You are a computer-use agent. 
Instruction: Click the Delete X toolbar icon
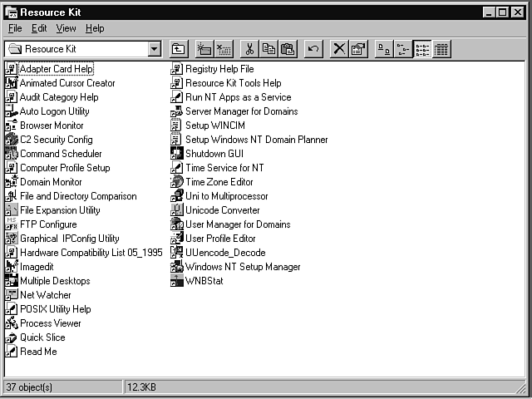pos(339,49)
